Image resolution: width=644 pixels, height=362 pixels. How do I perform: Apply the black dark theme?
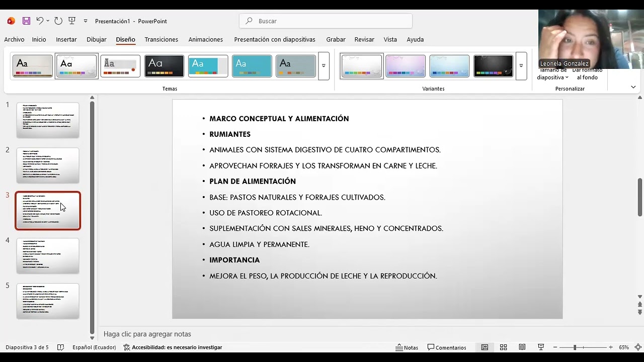click(164, 66)
